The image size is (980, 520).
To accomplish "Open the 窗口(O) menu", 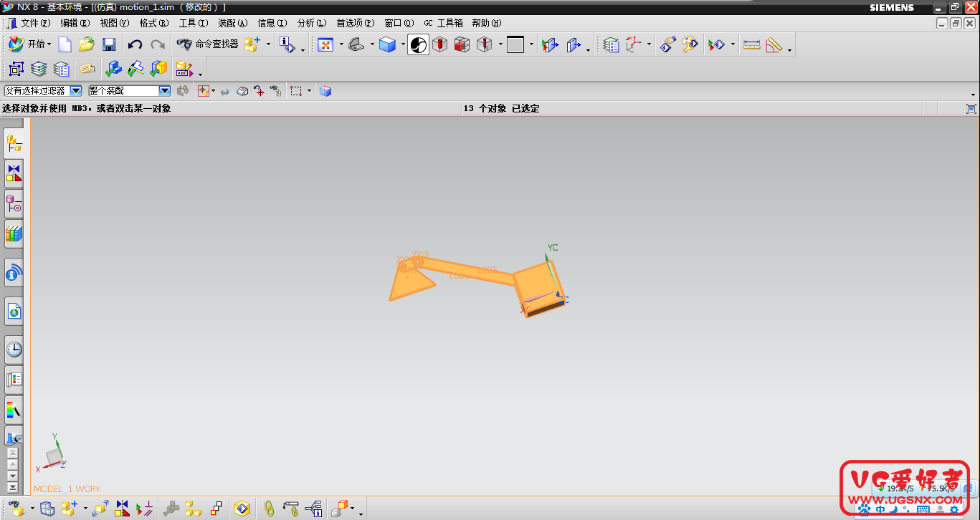I will [x=399, y=23].
